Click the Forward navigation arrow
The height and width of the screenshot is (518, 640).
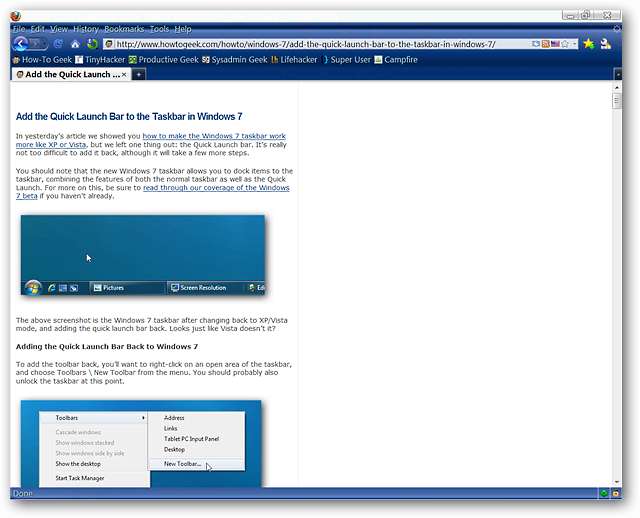[38, 44]
